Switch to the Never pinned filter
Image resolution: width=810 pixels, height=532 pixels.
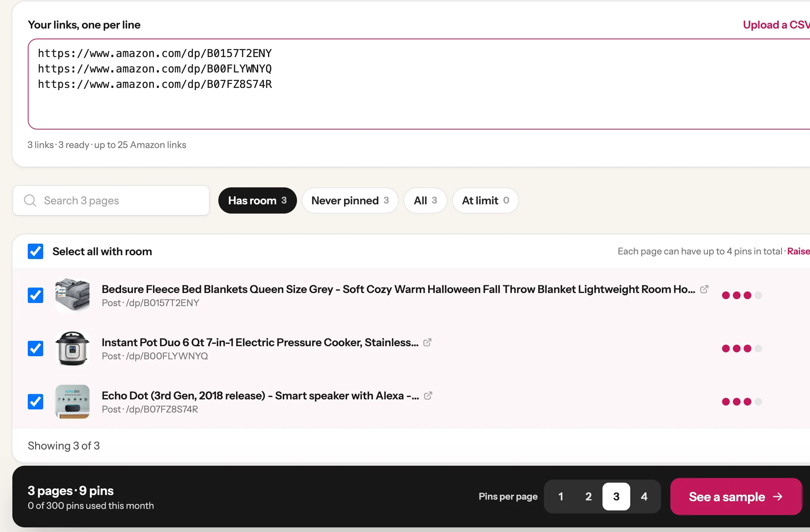(350, 200)
